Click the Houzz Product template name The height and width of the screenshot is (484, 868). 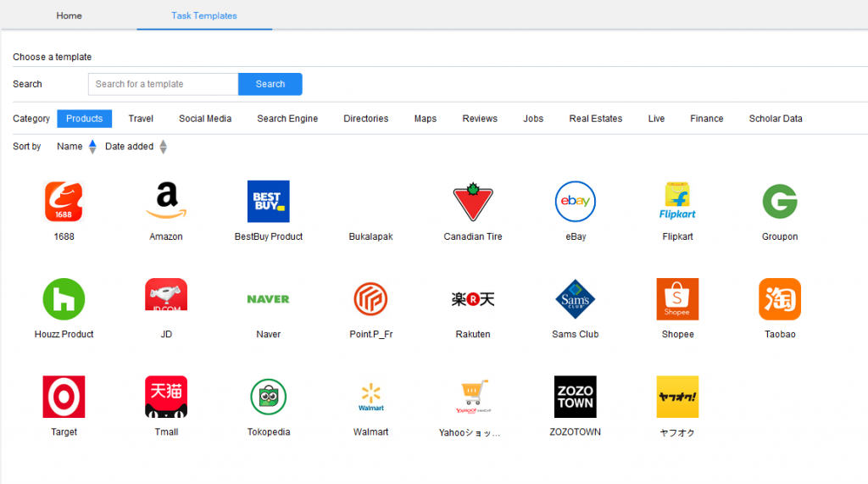(x=64, y=335)
